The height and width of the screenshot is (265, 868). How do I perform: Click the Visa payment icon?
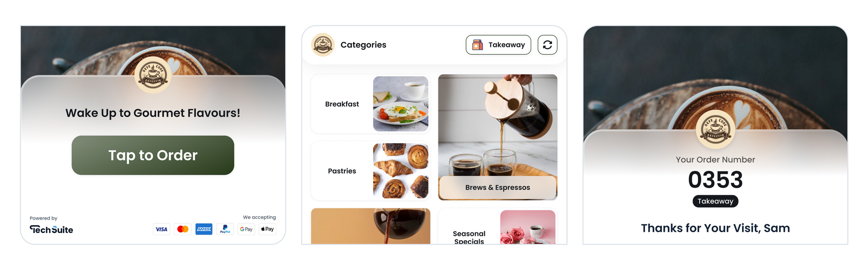pos(161,229)
